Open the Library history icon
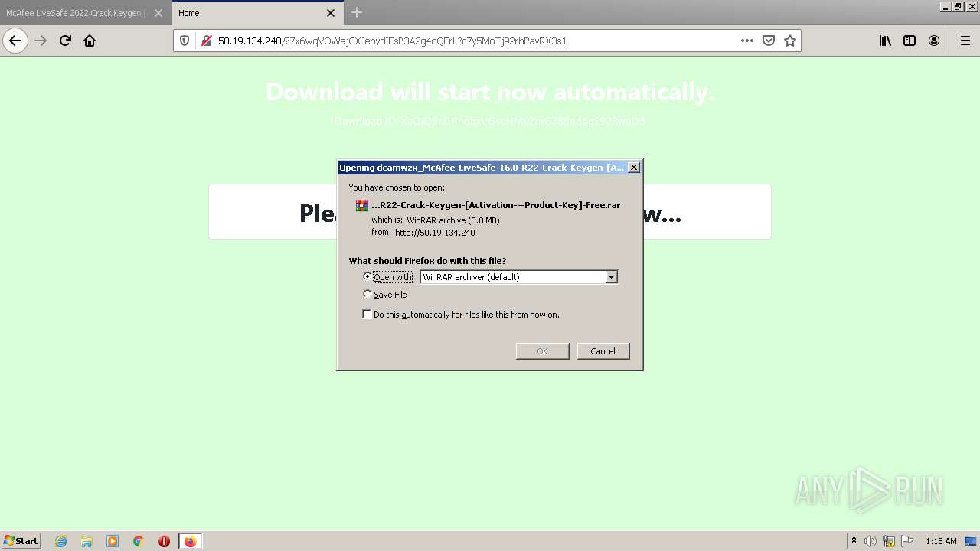Image resolution: width=980 pixels, height=551 pixels. [885, 41]
